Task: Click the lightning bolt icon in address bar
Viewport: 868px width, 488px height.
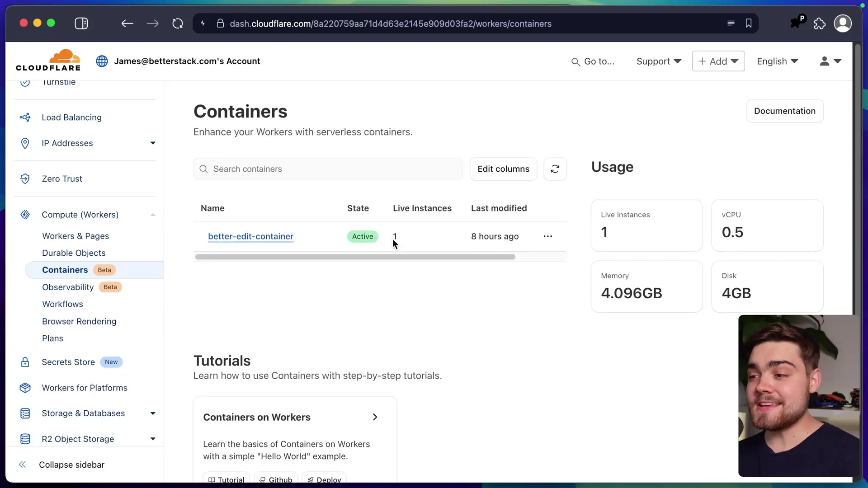Action: coord(203,23)
